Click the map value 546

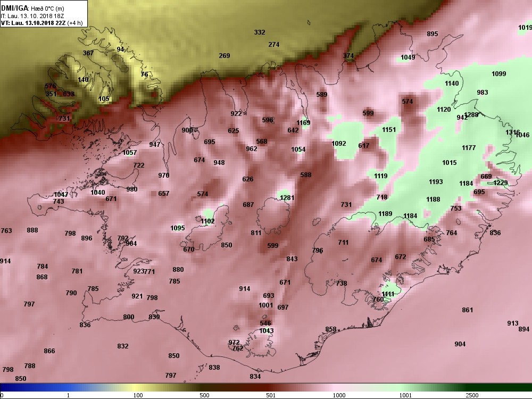pos(265,323)
